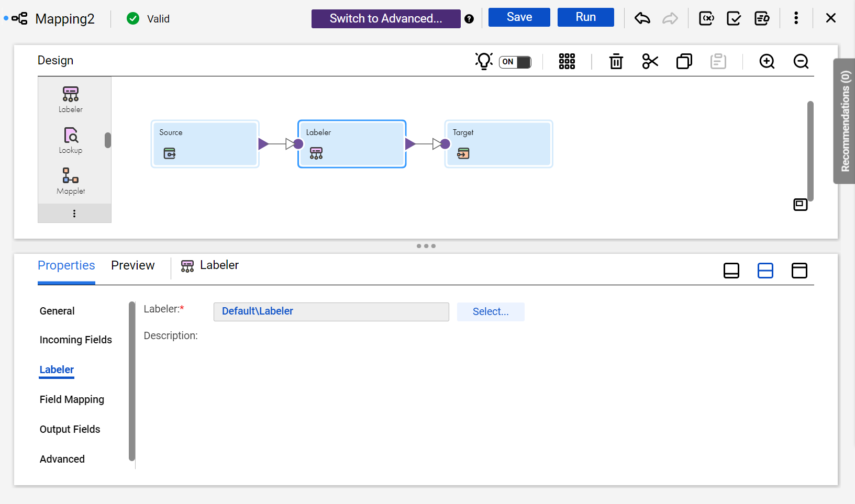Paste the copied transformation
Viewport: 855px width, 504px height.
pyautogui.click(x=718, y=61)
